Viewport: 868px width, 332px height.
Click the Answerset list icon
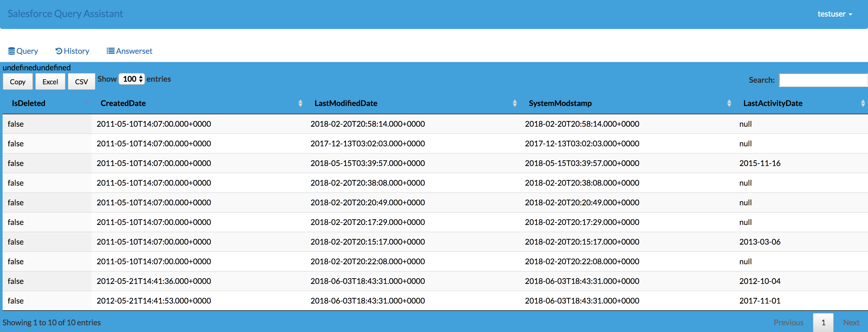coord(110,51)
